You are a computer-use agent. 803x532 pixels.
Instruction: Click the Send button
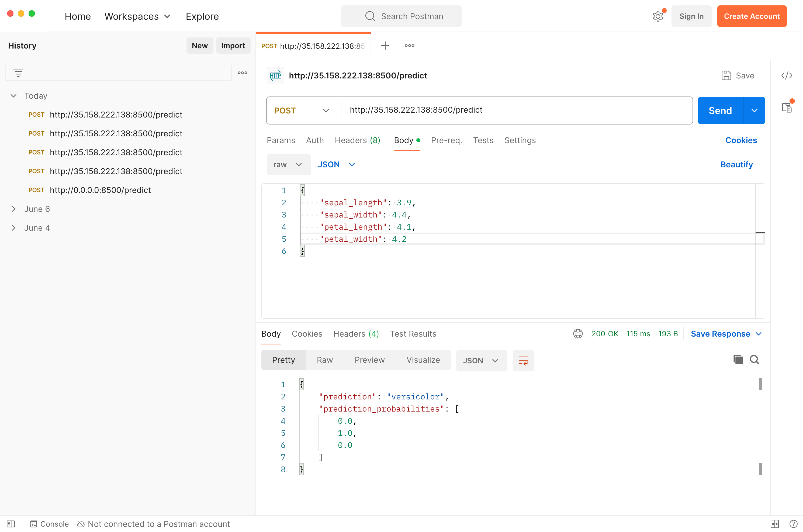point(720,110)
